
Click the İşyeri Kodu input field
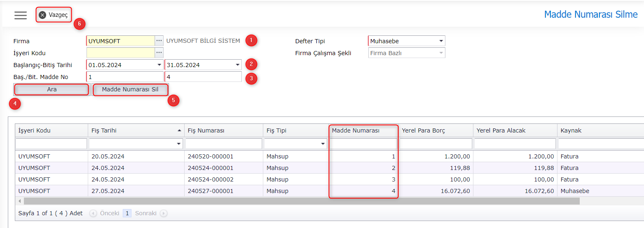pos(120,53)
